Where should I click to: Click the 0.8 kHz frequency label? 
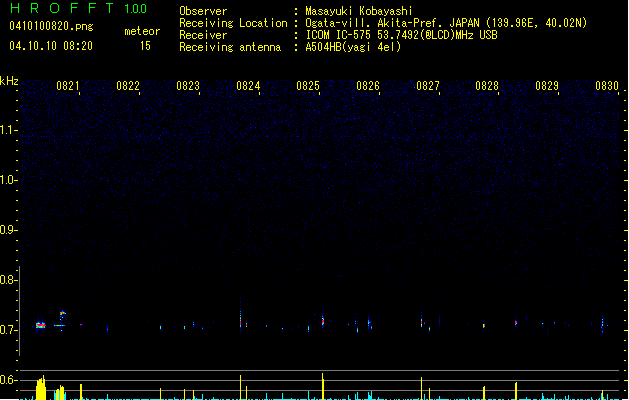point(8,280)
